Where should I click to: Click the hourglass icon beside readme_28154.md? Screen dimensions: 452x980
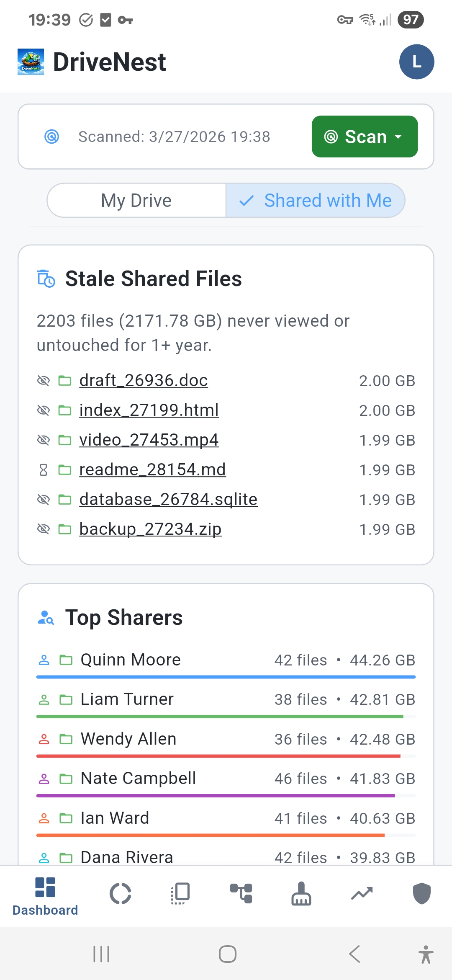[44, 470]
